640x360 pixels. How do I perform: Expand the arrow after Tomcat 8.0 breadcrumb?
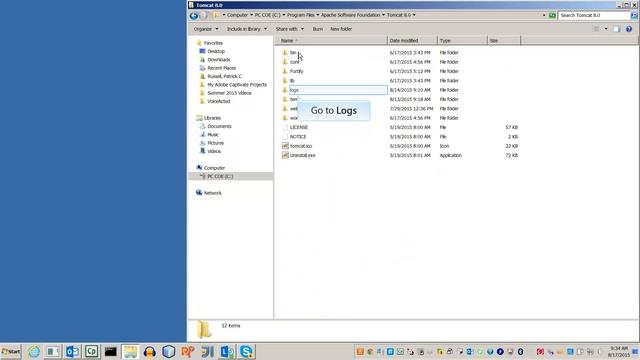coord(414,15)
